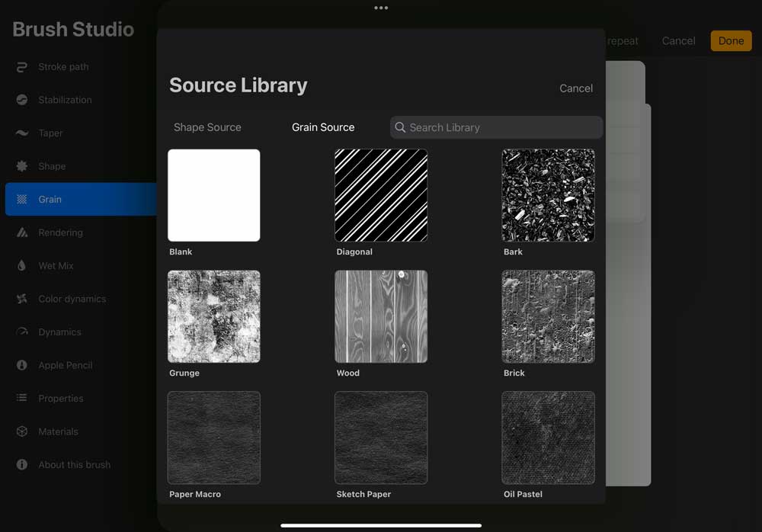Click the Grunge label text
This screenshot has width=762, height=532.
coord(184,373)
